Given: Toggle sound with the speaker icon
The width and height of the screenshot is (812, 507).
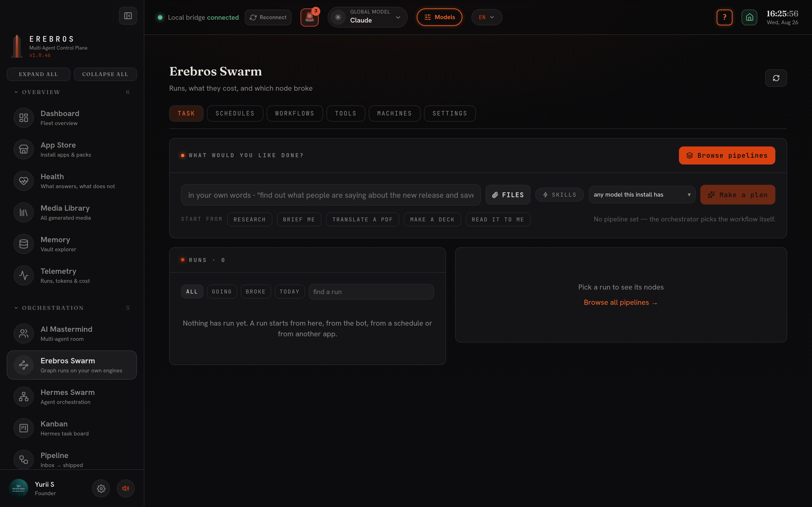Looking at the screenshot, I should [125, 488].
